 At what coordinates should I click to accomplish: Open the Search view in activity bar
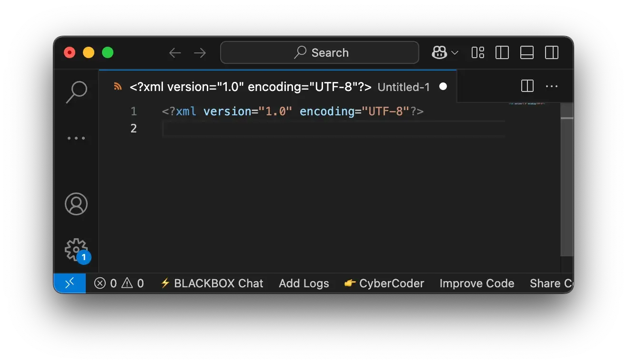pos(76,92)
